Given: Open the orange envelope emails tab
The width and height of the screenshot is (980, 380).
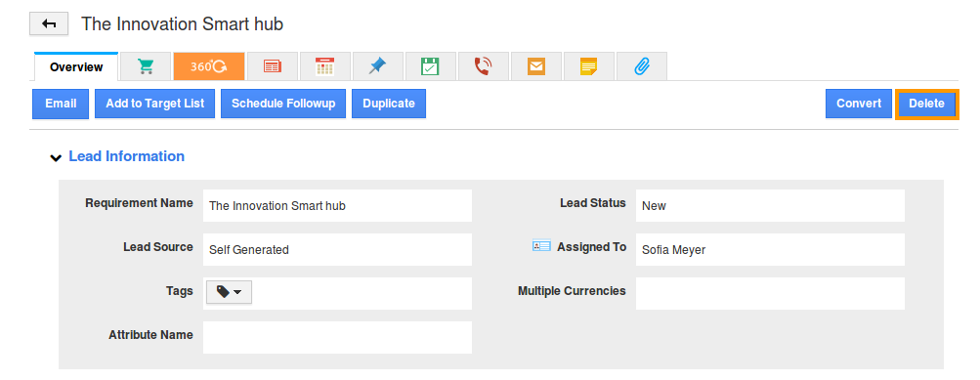Looking at the screenshot, I should pos(536,66).
